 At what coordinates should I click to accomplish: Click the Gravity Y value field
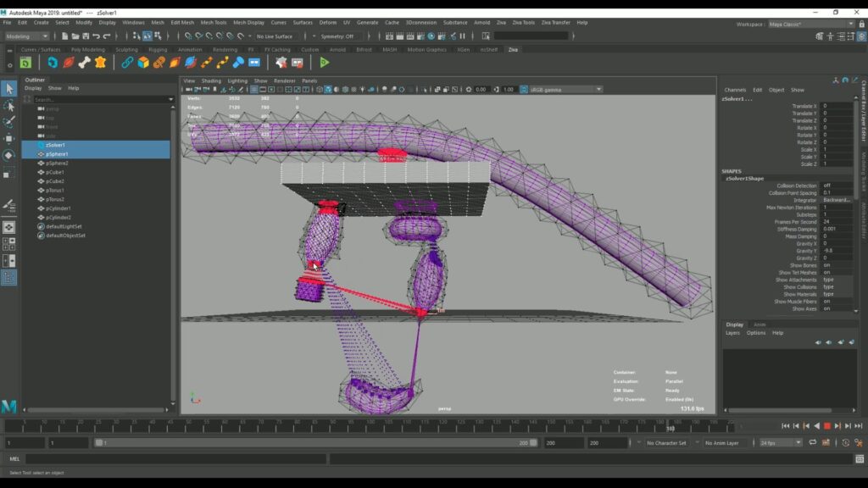(837, 251)
